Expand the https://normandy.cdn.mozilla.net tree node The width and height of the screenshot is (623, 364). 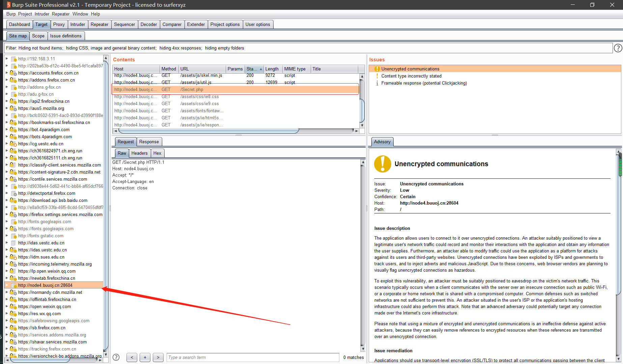click(7, 292)
